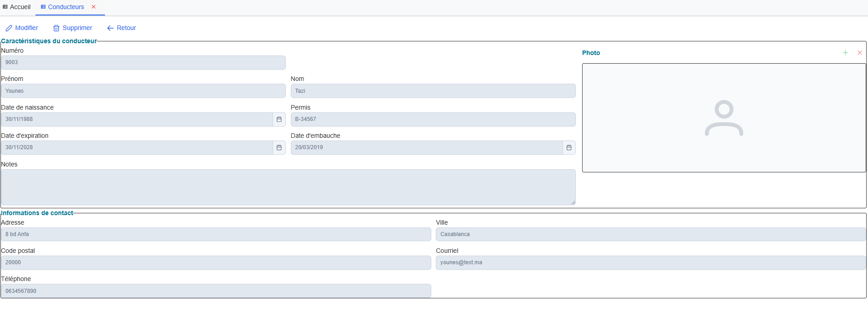Open calendar picker for Date de naissance

coord(279,119)
